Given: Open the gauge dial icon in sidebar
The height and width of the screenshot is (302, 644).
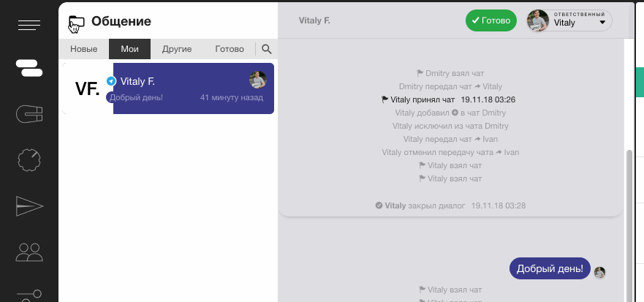Looking at the screenshot, I should click(29, 160).
